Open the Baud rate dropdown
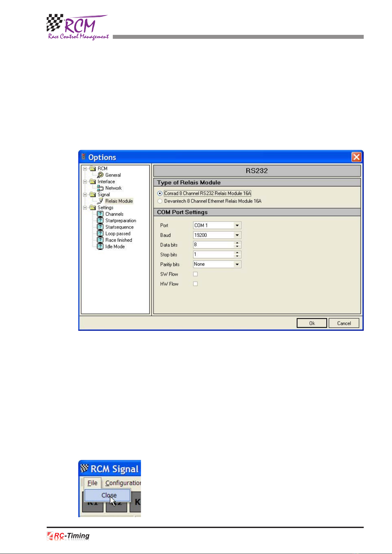The image size is (392, 554). click(x=237, y=235)
